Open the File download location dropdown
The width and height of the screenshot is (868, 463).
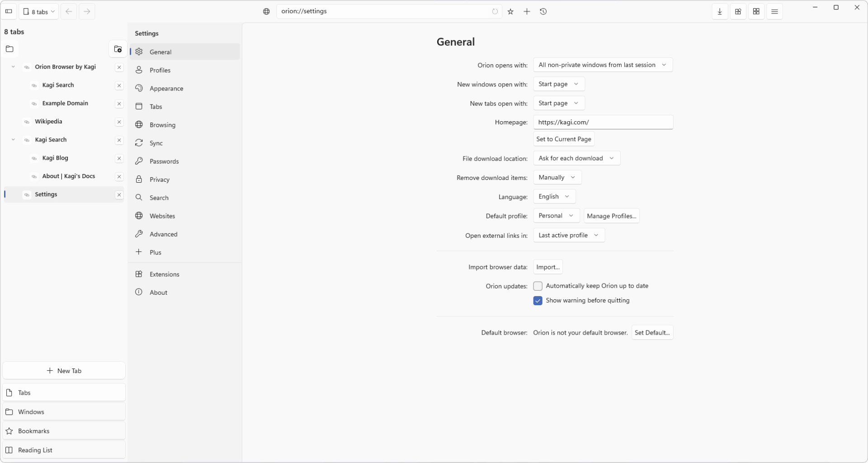point(576,158)
